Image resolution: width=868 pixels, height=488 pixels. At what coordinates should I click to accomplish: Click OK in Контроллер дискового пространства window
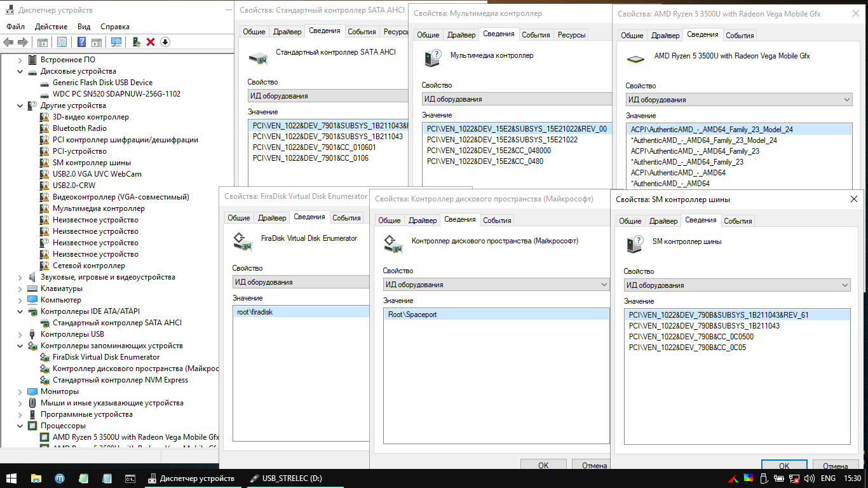pyautogui.click(x=543, y=465)
